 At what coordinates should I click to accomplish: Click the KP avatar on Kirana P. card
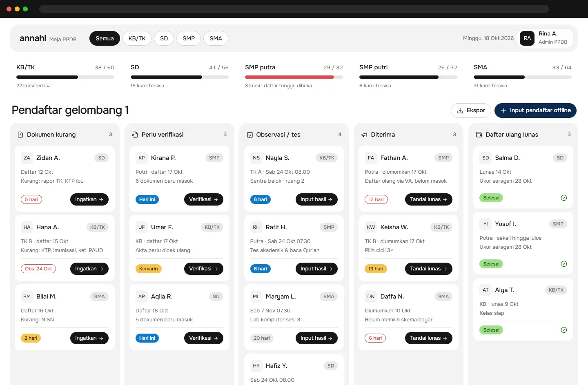point(142,158)
